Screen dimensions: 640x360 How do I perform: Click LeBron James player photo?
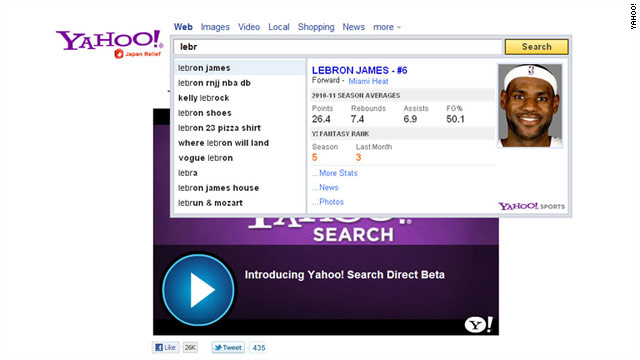[x=530, y=105]
